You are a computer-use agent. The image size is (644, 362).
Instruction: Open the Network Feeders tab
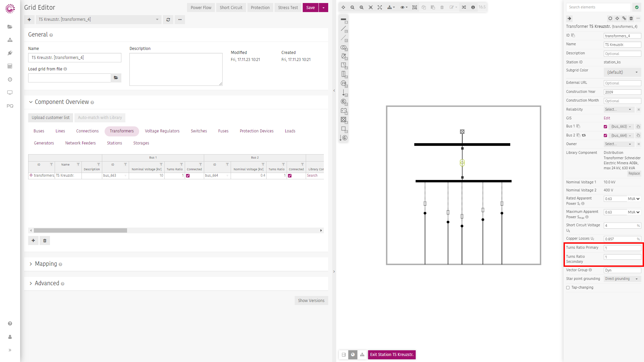coord(80,143)
